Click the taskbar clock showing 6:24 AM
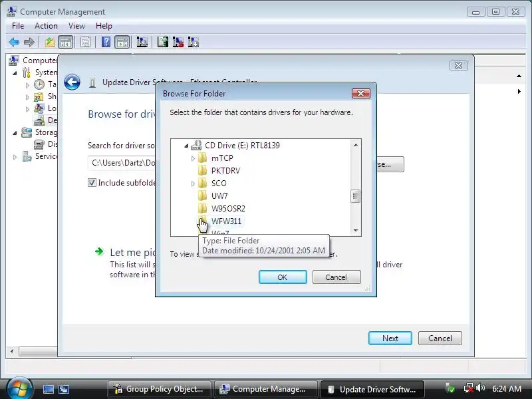532x399 pixels. click(507, 389)
